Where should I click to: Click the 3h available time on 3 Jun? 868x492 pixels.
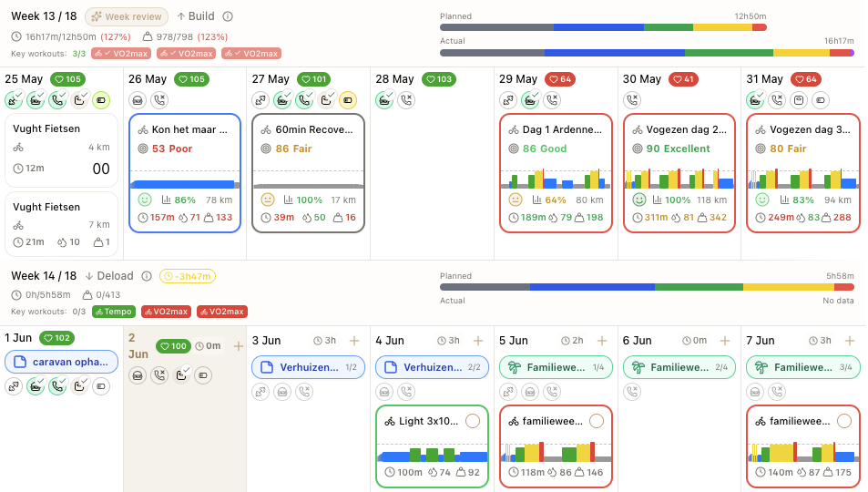pos(325,341)
